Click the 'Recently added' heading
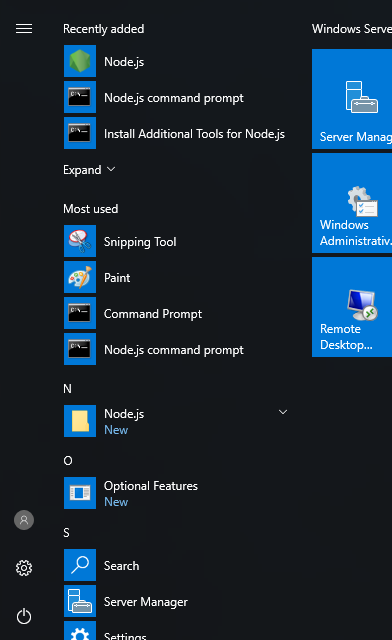 103,29
